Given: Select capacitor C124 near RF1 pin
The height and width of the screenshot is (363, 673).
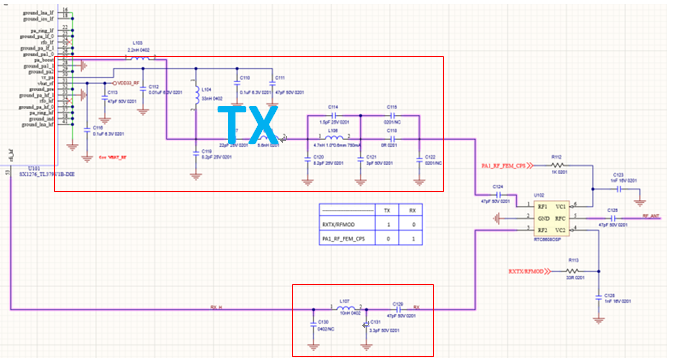Looking at the screenshot, I should click(498, 195).
